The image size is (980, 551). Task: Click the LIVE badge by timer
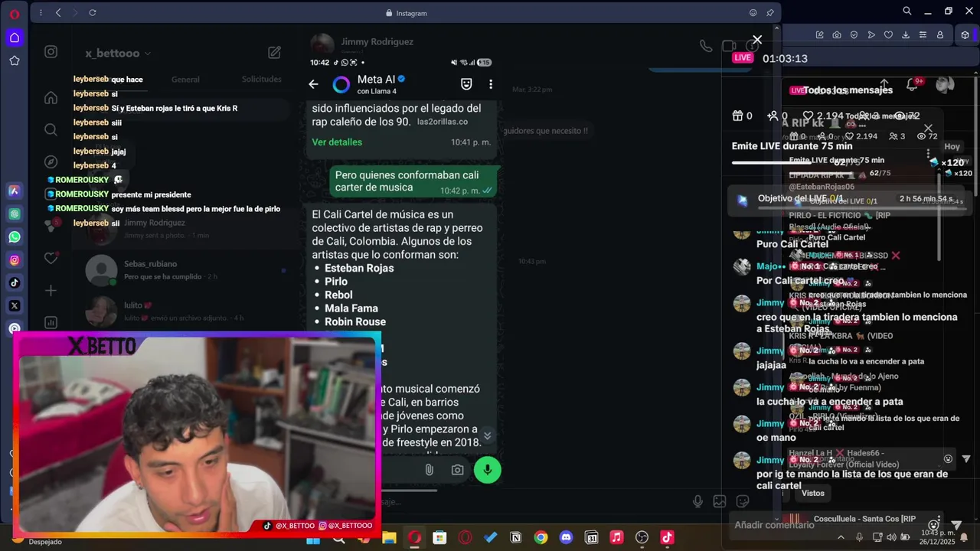(743, 57)
